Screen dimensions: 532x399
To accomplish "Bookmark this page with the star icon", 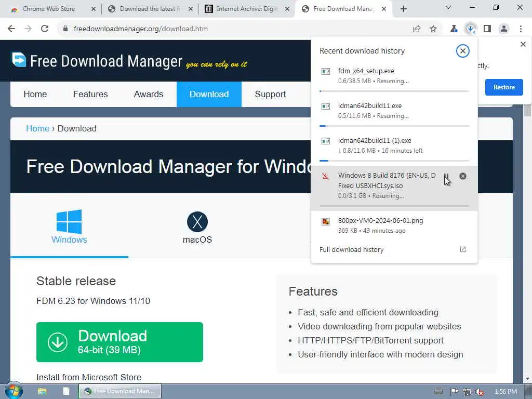I will [x=433, y=29].
